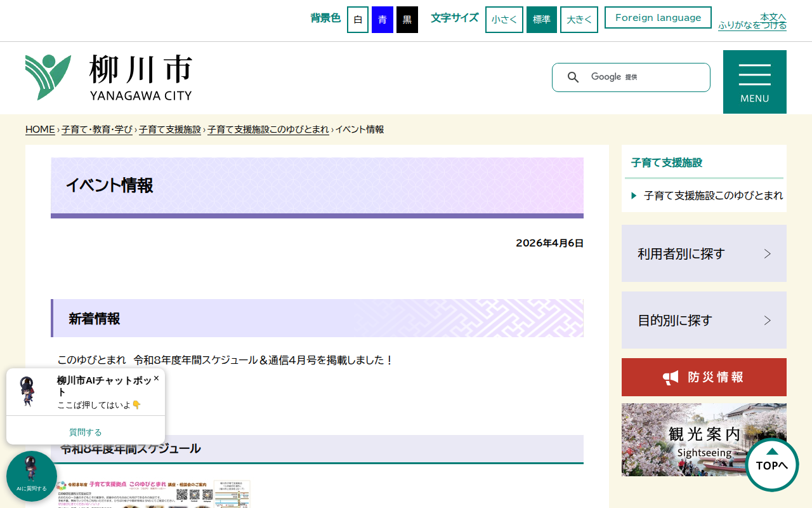812x508 pixels.
Task: Select 白 background color option
Action: (357, 19)
